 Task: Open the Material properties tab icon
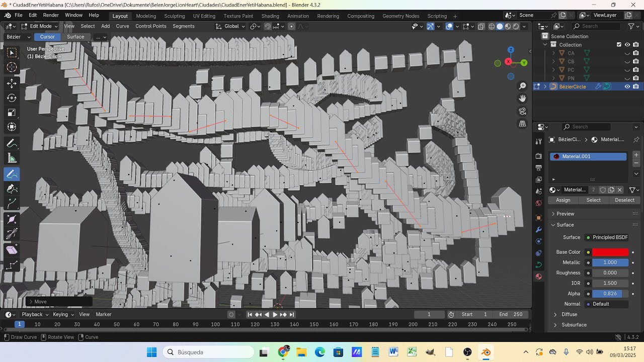539,277
